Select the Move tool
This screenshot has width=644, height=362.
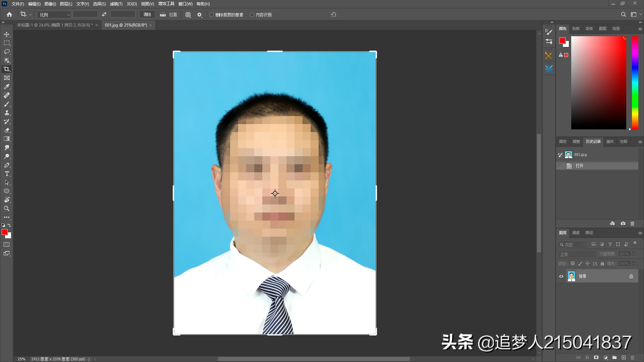7,34
